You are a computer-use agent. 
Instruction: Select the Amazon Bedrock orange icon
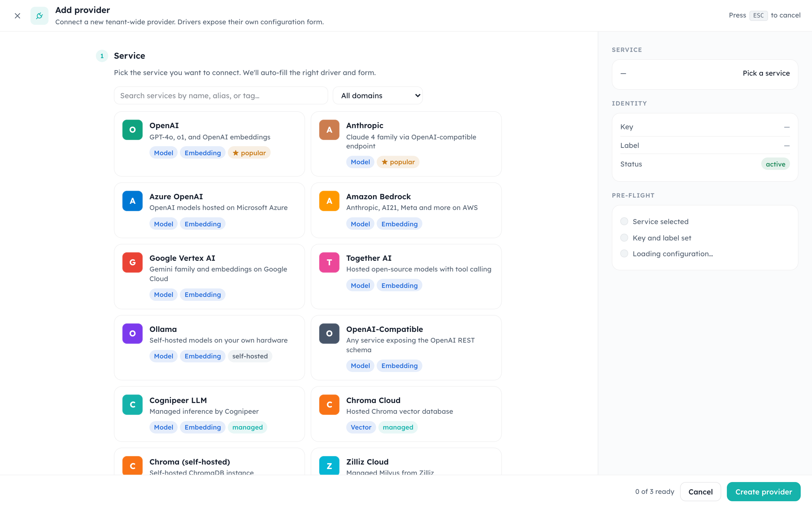(329, 201)
